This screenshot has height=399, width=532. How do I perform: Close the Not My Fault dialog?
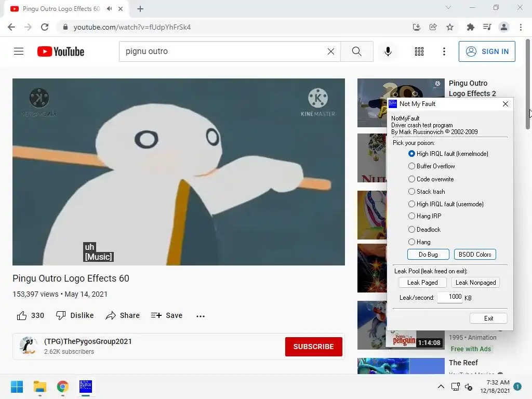[505, 104]
